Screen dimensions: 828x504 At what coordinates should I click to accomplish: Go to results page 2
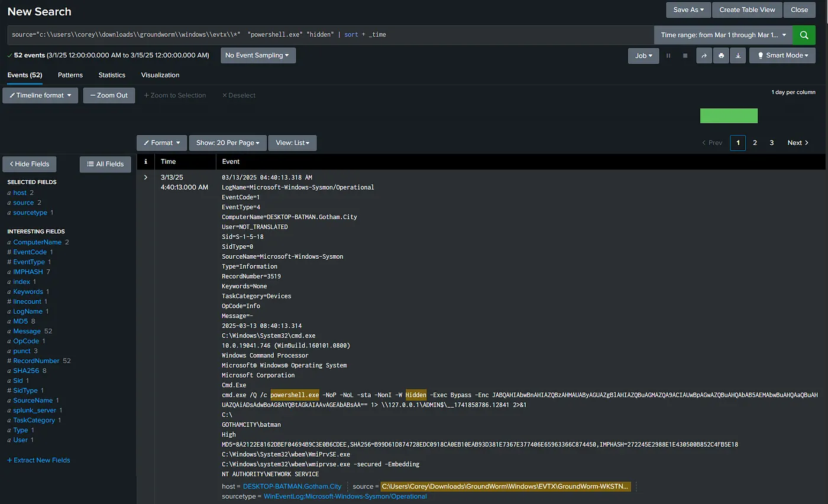tap(755, 143)
